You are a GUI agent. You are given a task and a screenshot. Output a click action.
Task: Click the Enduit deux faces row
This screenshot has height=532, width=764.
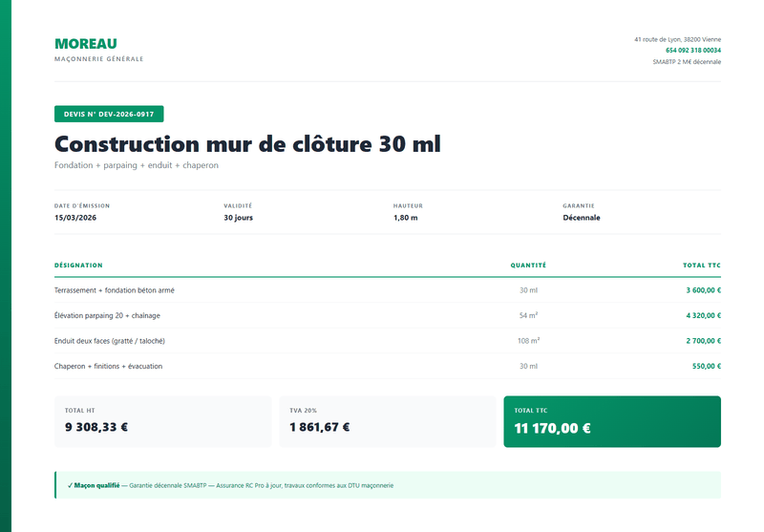pyautogui.click(x=388, y=341)
